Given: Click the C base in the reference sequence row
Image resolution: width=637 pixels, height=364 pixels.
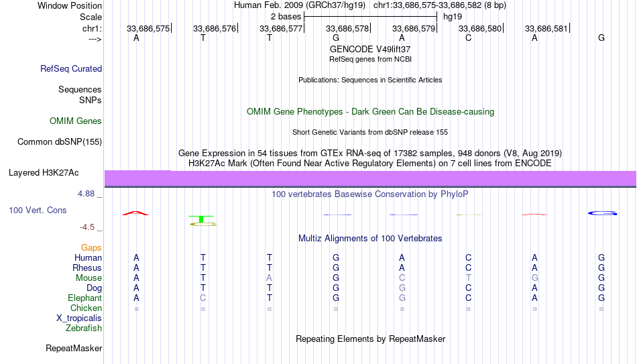Looking at the screenshot, I should tap(469, 38).
